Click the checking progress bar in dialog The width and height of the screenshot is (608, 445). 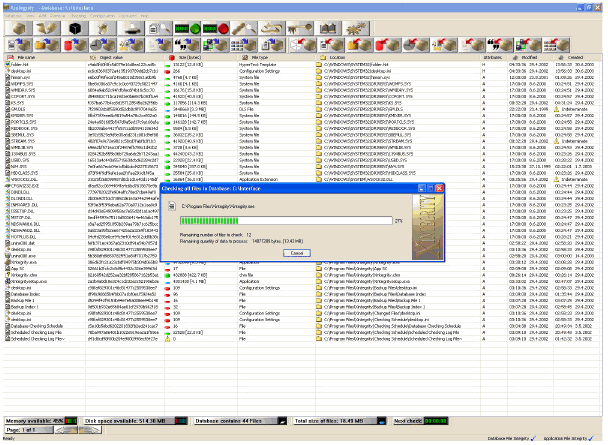(286, 221)
